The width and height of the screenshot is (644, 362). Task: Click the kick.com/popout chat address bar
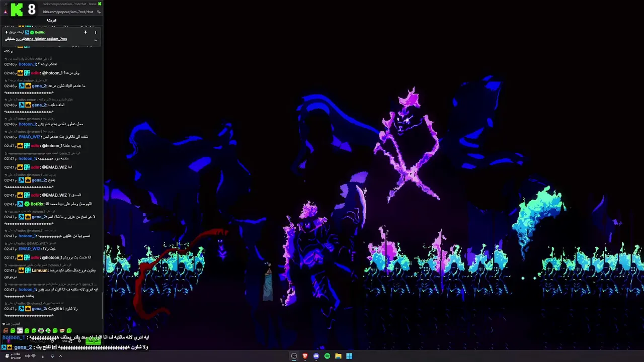pos(68,12)
